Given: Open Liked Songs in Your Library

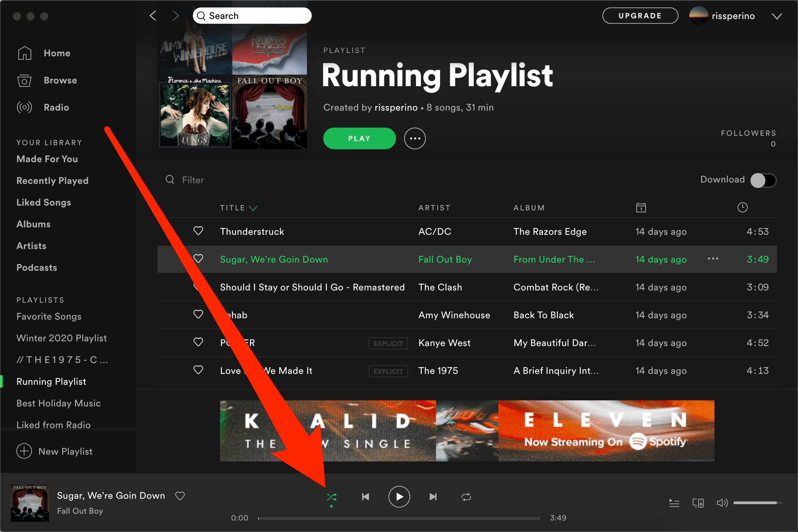Looking at the screenshot, I should click(44, 203).
